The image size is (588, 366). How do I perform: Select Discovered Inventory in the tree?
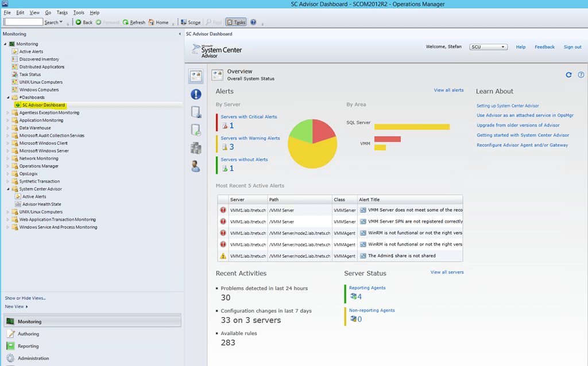[x=39, y=59]
